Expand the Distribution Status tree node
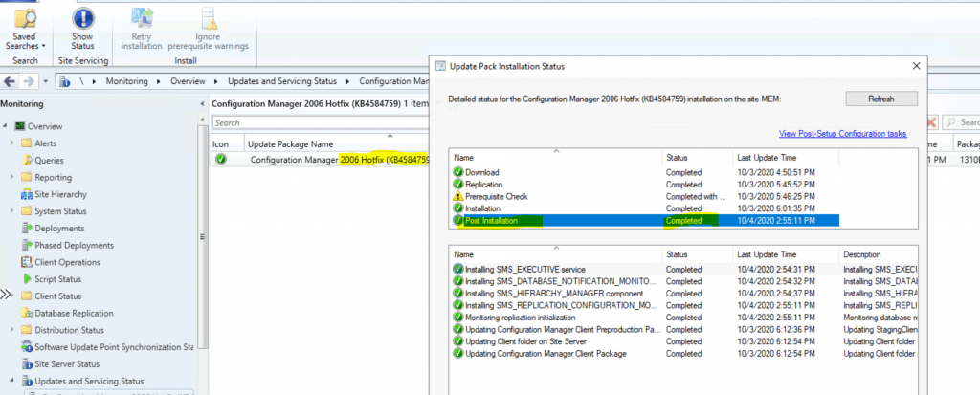 (x=11, y=330)
